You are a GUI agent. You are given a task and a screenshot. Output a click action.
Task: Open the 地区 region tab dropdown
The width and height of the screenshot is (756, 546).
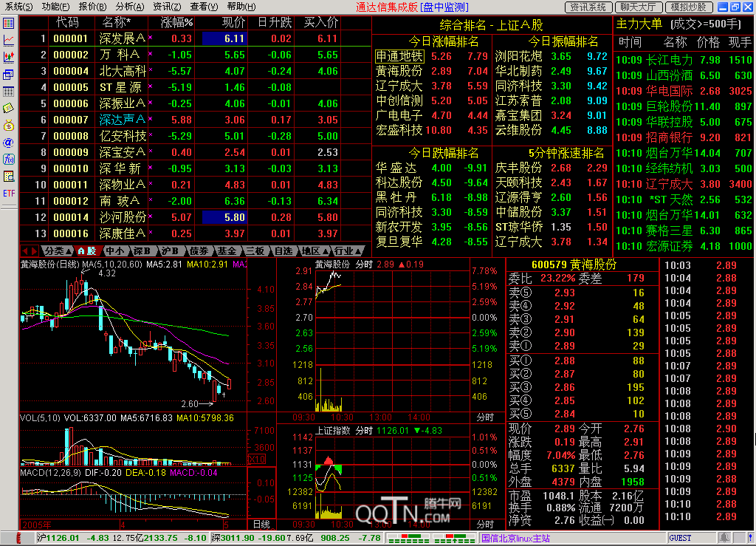315,250
